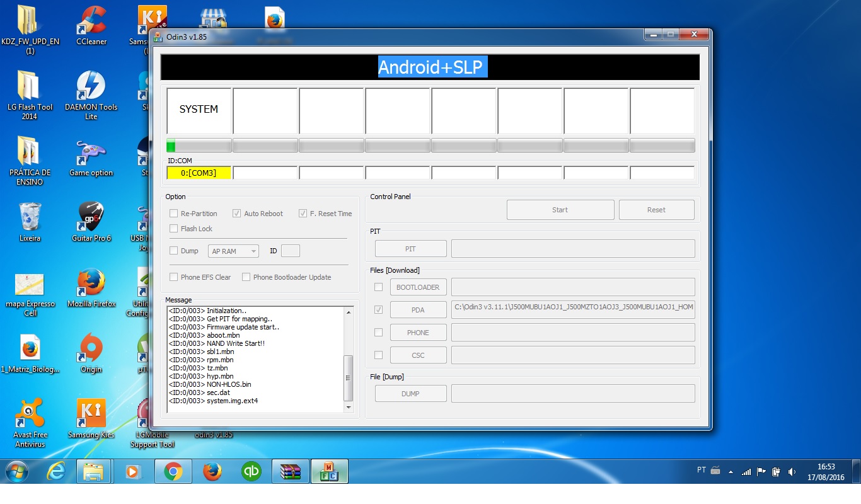This screenshot has height=504, width=861.
Task: Open the DAEMON Tools Lite desktop icon
Action: point(91,94)
